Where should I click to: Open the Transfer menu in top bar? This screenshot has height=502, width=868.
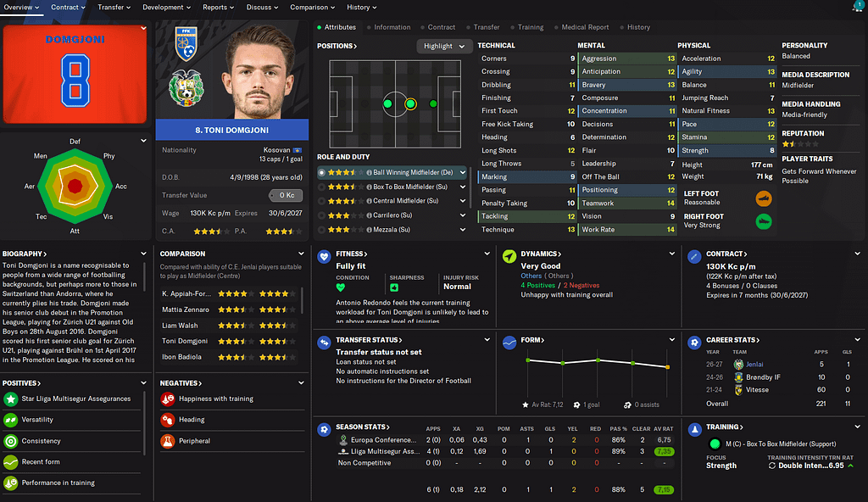[x=114, y=7]
